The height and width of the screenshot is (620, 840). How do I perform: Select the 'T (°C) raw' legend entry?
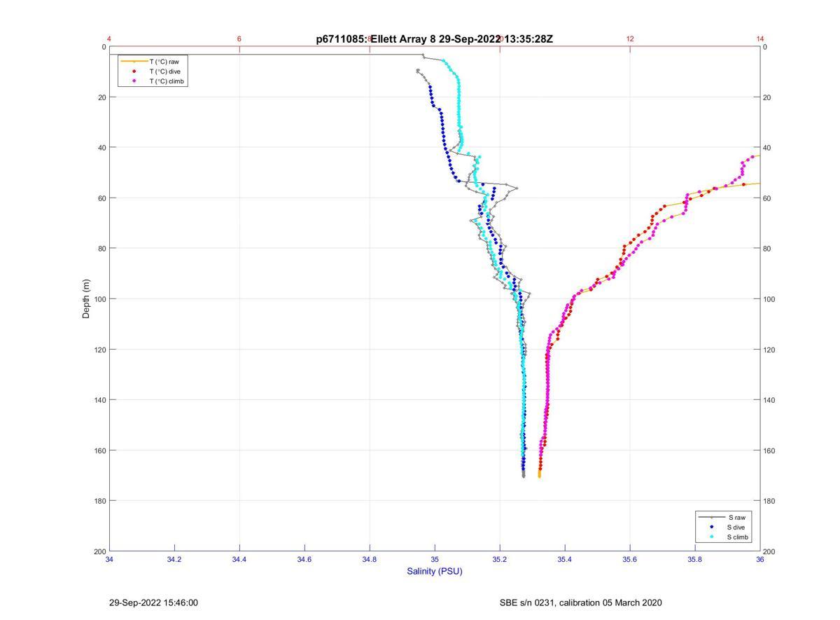pyautogui.click(x=164, y=62)
